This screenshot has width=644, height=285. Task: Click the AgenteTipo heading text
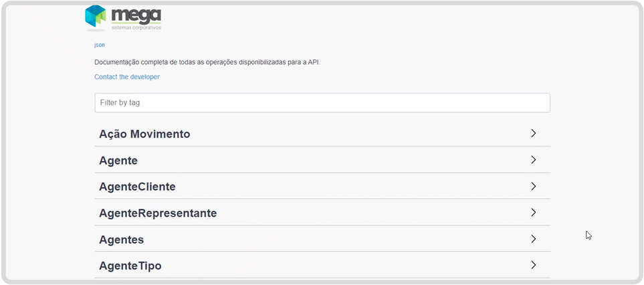pyautogui.click(x=130, y=266)
